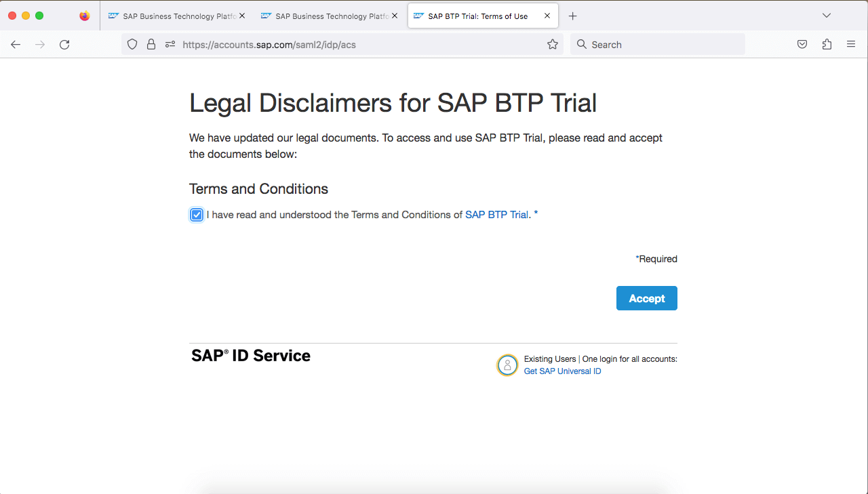868x494 pixels.
Task: Open the SAP BTP Trial terms link
Action: pyautogui.click(x=496, y=214)
